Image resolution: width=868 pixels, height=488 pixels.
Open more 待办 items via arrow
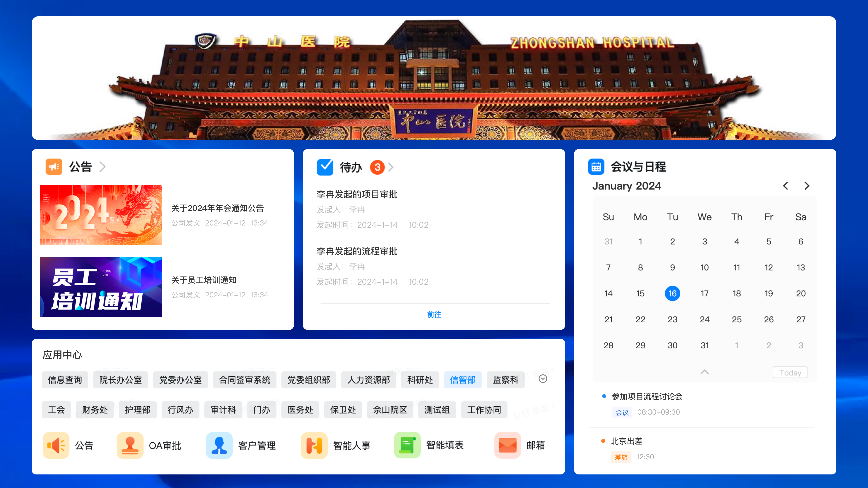(391, 167)
